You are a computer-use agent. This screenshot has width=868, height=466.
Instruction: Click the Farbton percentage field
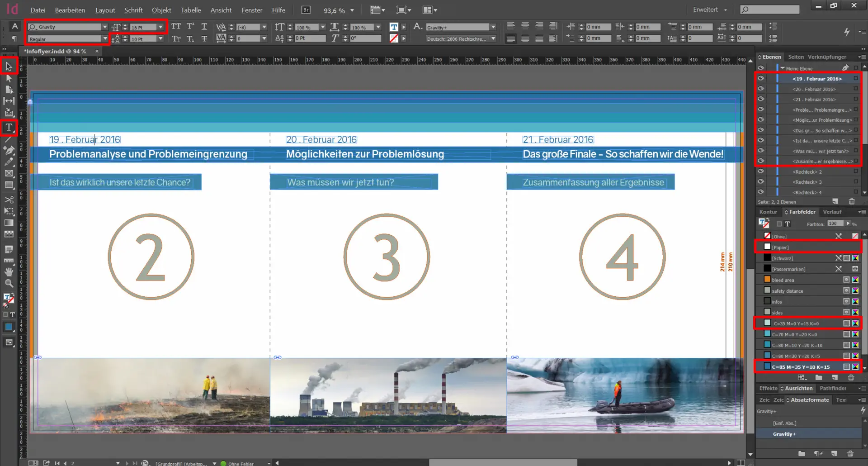(835, 223)
